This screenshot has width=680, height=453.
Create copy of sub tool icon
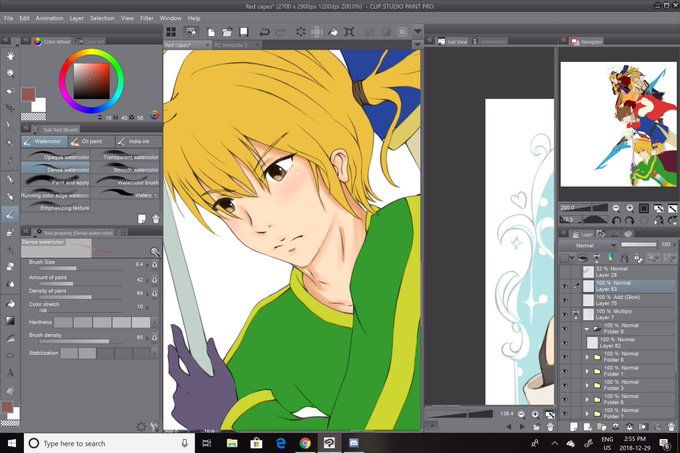pyautogui.click(x=142, y=219)
